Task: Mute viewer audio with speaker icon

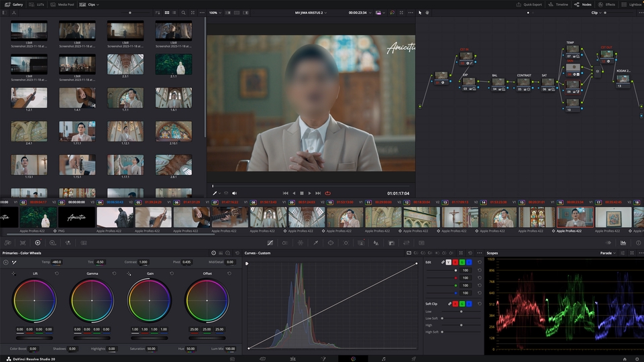Action: coord(235,193)
